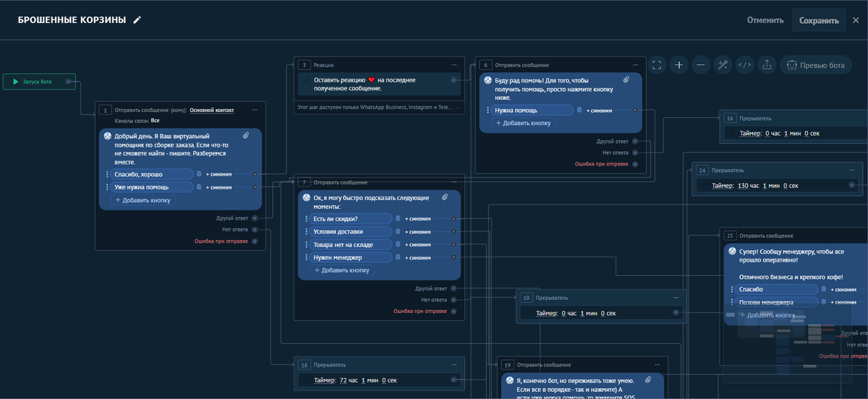Open step 18 Прерыватель three-dot menu

[x=454, y=365]
